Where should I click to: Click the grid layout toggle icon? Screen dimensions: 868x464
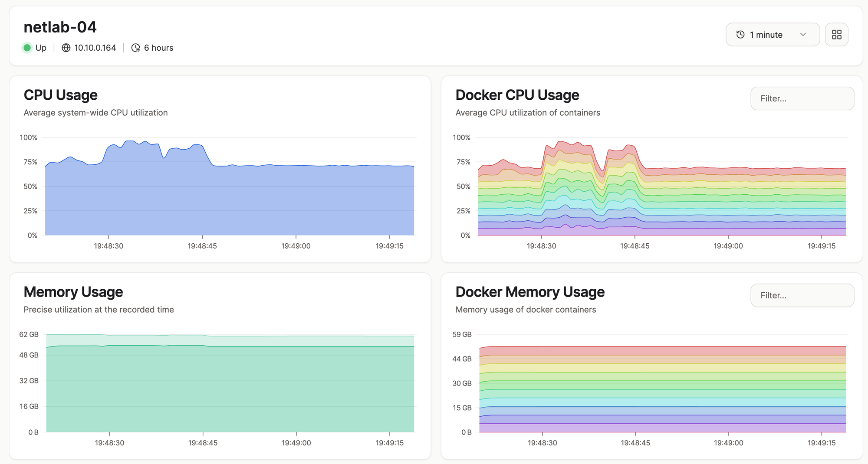coord(836,35)
